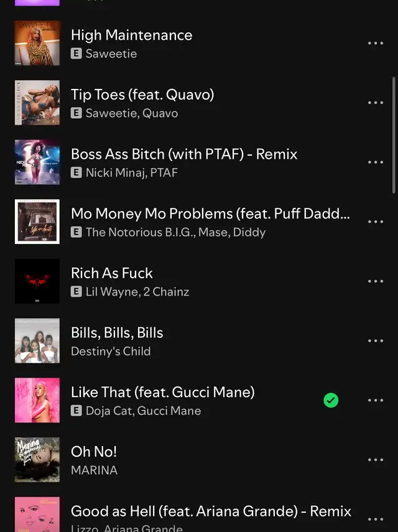Image resolution: width=398 pixels, height=532 pixels.
Task: Toggle green saved checkmark on Like That
Action: tap(331, 400)
